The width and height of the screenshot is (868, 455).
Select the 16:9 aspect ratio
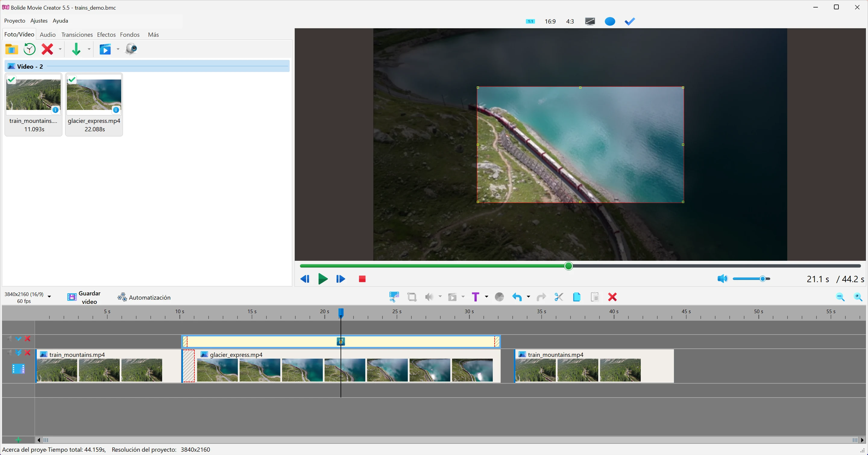point(550,22)
